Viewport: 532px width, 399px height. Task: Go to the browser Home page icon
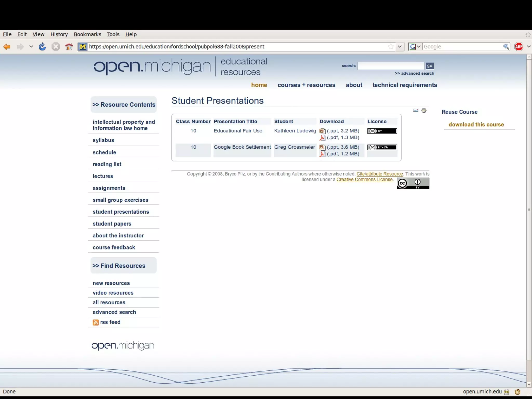(x=69, y=47)
